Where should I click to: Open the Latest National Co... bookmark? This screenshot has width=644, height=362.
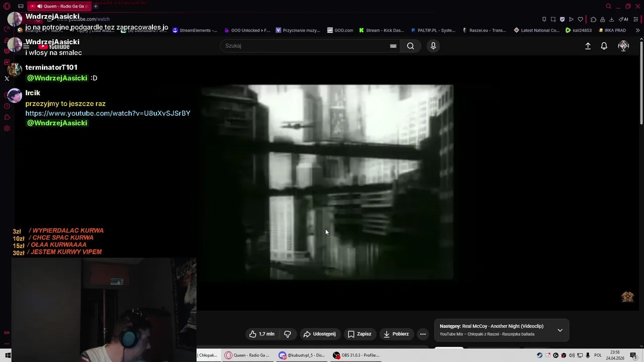click(536, 30)
